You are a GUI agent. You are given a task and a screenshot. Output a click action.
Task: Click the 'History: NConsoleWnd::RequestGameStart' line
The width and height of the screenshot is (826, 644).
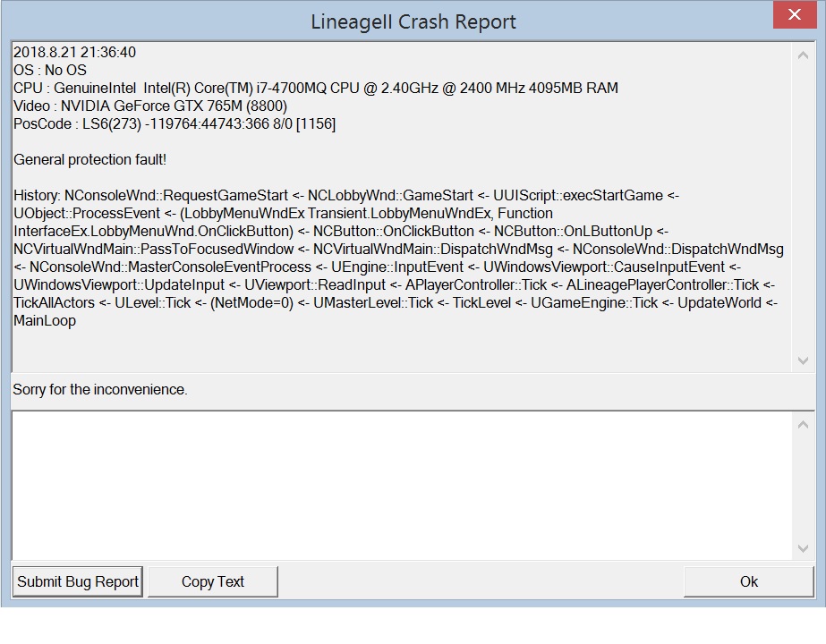[346, 195]
